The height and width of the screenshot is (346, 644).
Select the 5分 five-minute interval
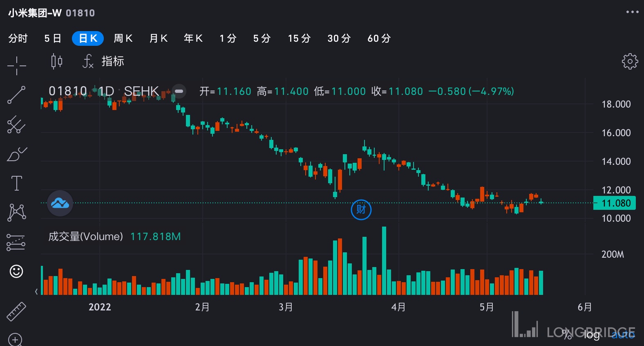tap(262, 38)
